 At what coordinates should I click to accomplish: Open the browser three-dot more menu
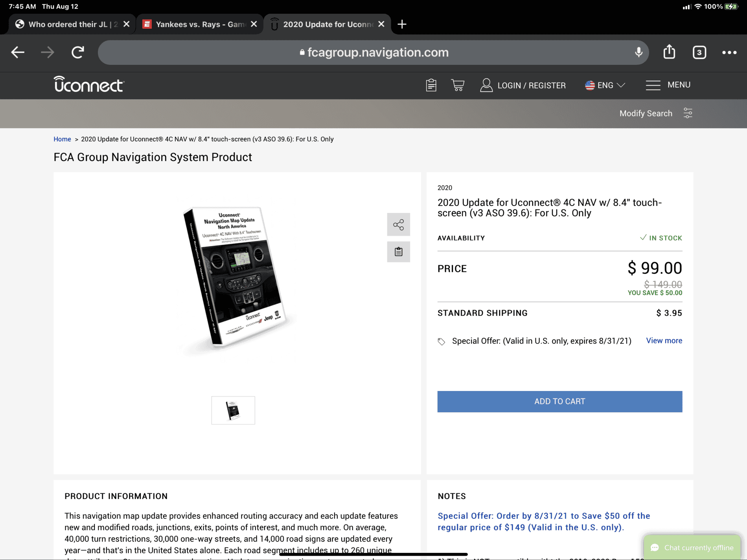pyautogui.click(x=729, y=52)
